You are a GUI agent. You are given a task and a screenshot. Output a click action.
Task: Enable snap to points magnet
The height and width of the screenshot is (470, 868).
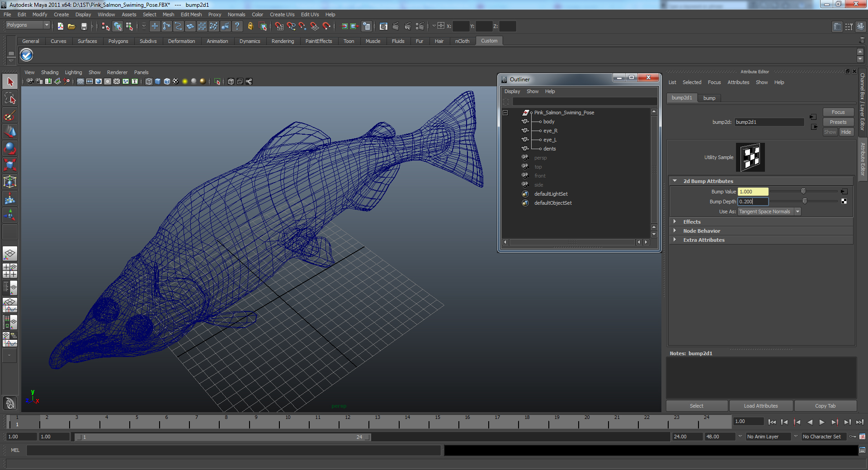pos(302,26)
